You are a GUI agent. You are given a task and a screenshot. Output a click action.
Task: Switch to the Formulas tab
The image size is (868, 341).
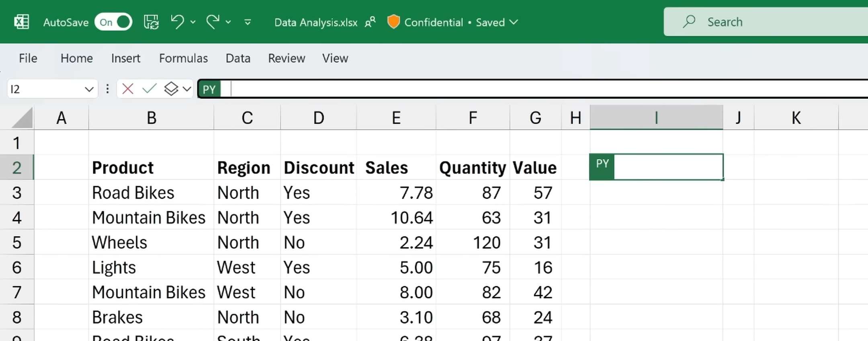point(183,58)
